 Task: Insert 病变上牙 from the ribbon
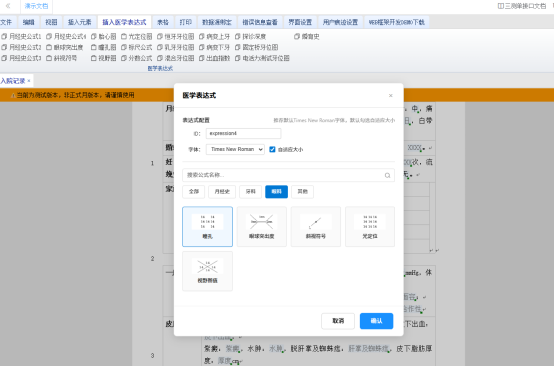(x=214, y=36)
